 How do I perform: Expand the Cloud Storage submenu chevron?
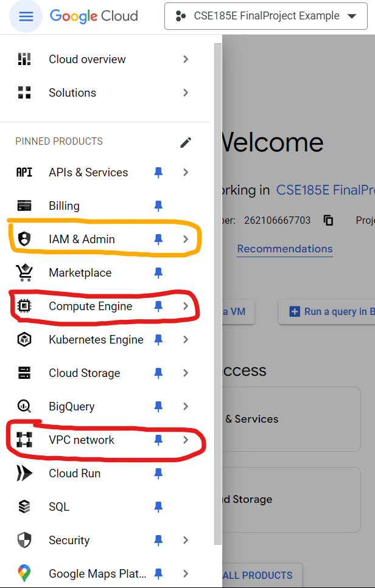[x=186, y=373]
